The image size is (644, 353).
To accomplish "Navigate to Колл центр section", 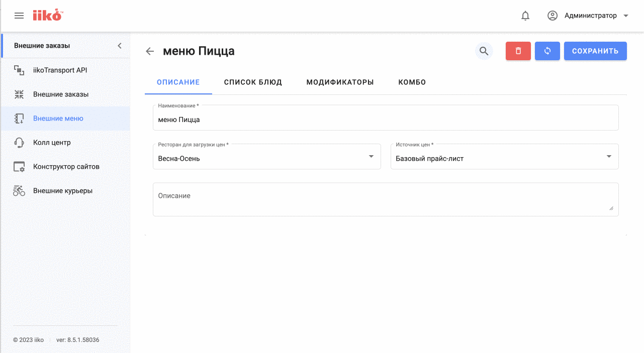I will point(52,143).
